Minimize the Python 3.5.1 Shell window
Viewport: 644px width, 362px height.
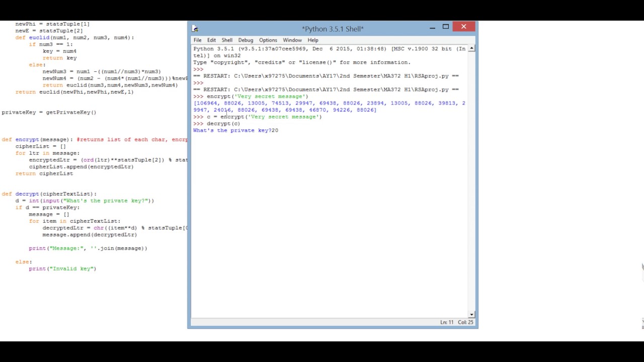(432, 27)
